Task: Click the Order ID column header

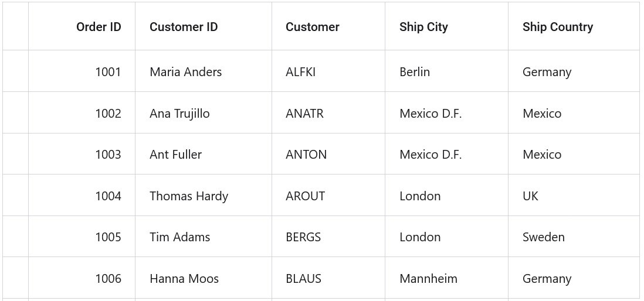Action: 99,27
